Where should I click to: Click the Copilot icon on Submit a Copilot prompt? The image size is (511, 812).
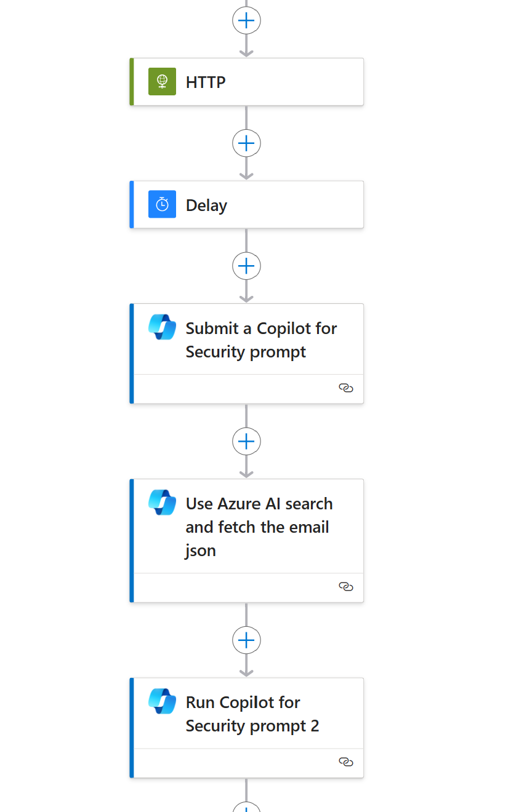pos(161,327)
